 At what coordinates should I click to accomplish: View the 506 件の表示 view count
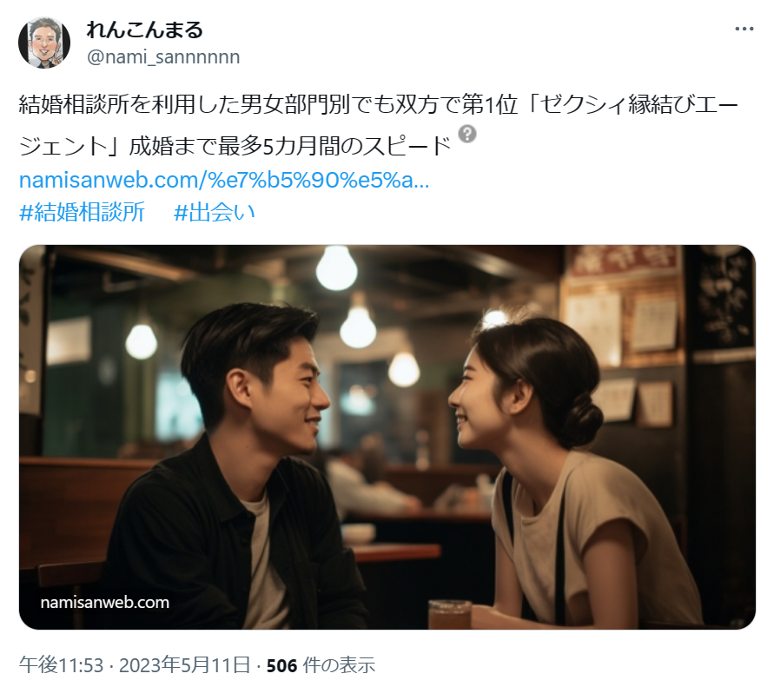(x=321, y=665)
